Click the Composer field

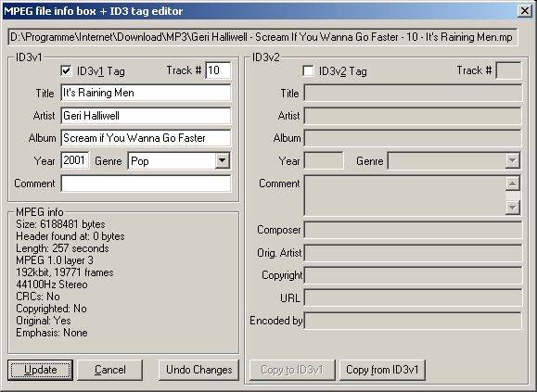(413, 230)
